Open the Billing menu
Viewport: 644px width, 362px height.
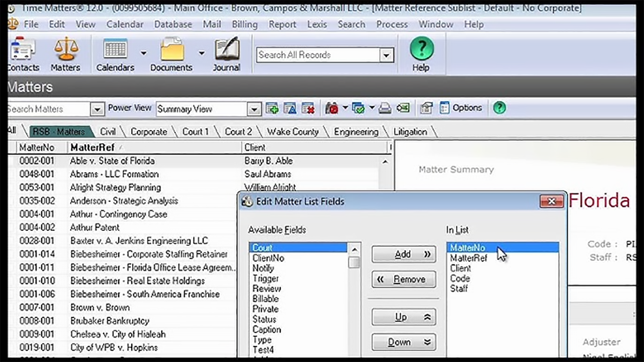tap(244, 24)
